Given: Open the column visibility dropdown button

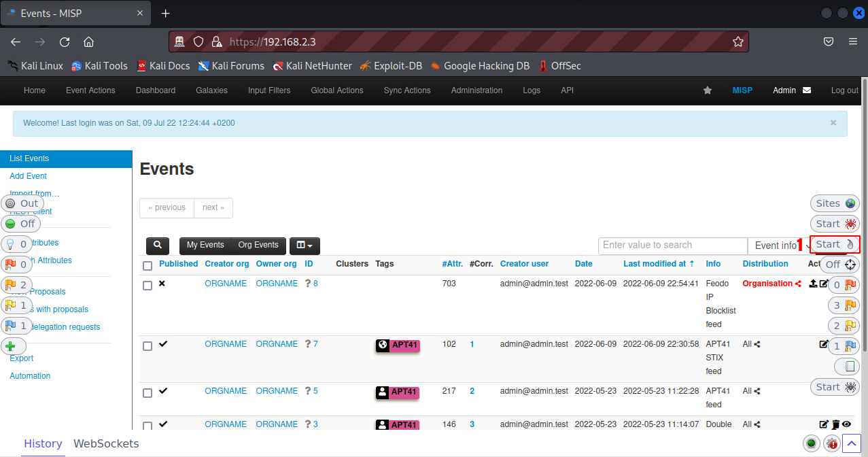Looking at the screenshot, I should click(305, 246).
